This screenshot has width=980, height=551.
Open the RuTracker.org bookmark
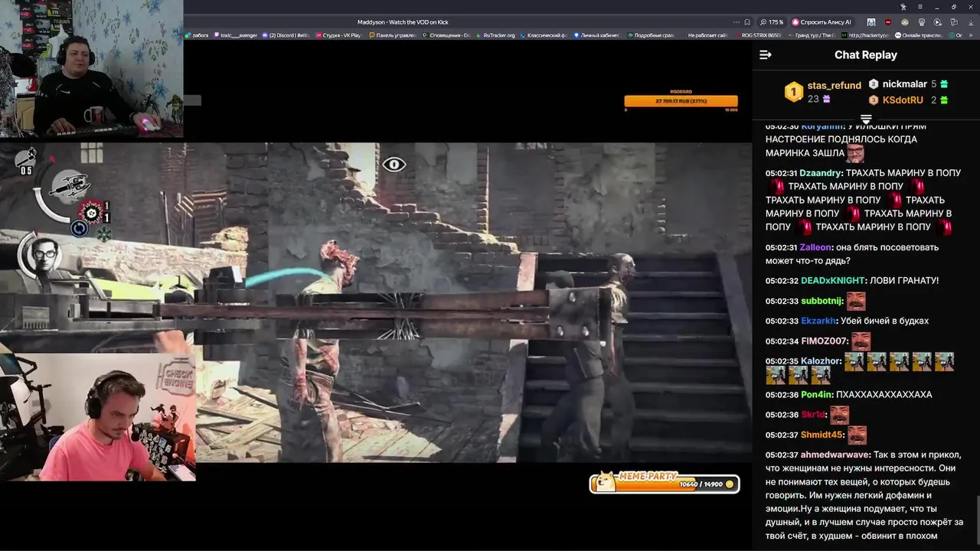tap(496, 35)
